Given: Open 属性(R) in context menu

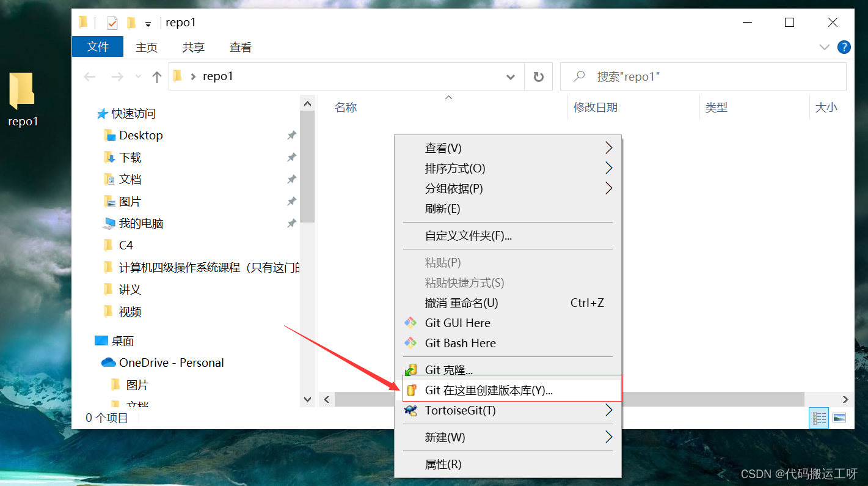Looking at the screenshot, I should [508, 464].
